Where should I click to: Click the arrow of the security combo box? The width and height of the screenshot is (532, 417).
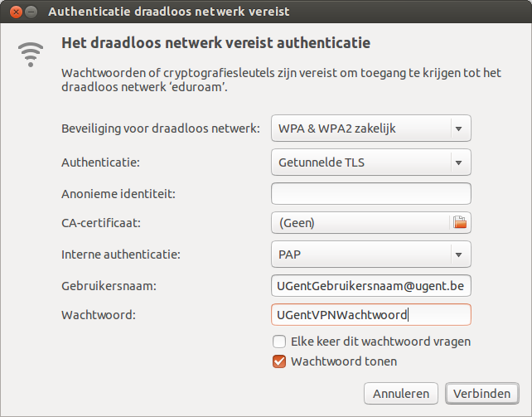[x=458, y=128]
